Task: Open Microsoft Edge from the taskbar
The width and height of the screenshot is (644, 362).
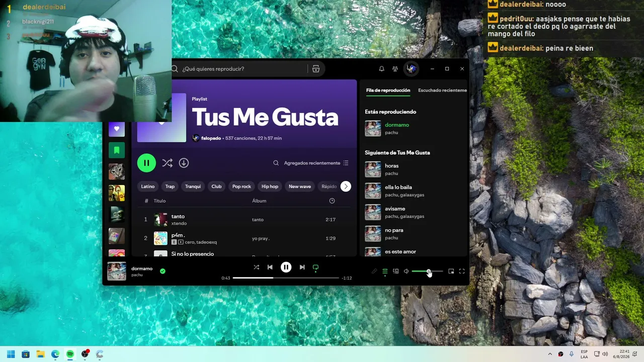Action: [x=55, y=354]
